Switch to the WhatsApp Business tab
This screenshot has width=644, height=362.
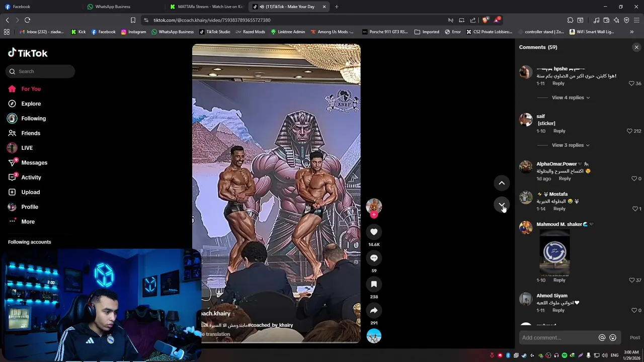point(123,7)
